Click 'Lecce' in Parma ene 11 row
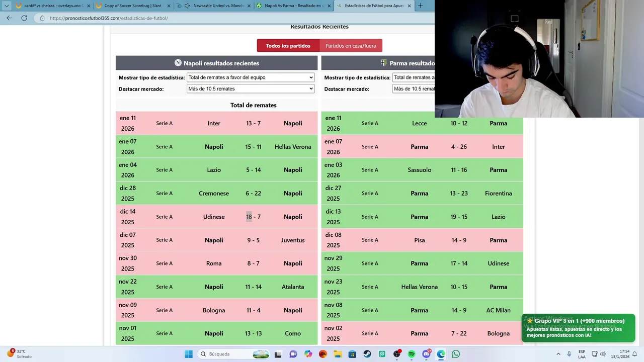This screenshot has height=362, width=644. (x=419, y=123)
